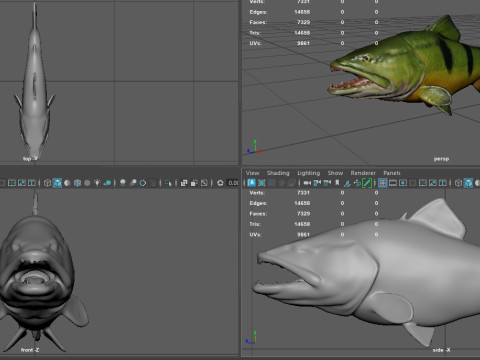The image size is (480, 360).
Task: Enable Multisample Anti-aliasing icon
Action: [x=143, y=183]
